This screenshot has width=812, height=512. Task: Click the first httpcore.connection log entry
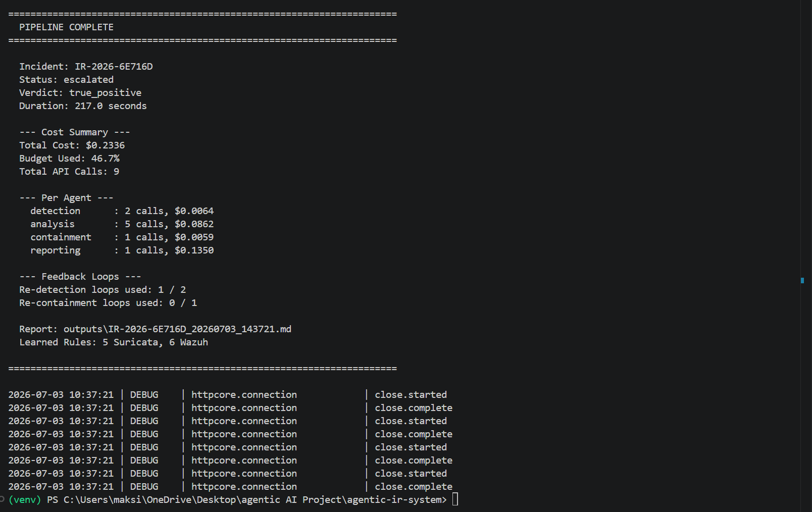tap(244, 395)
